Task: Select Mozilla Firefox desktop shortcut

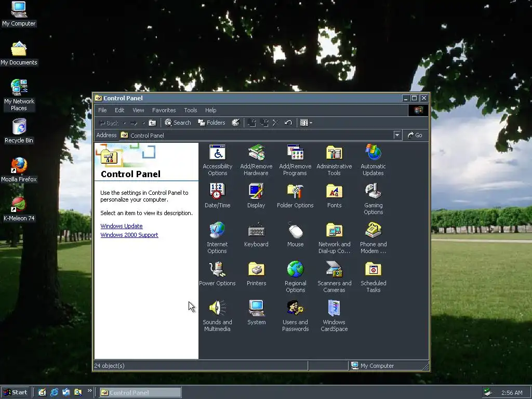Action: (19, 170)
